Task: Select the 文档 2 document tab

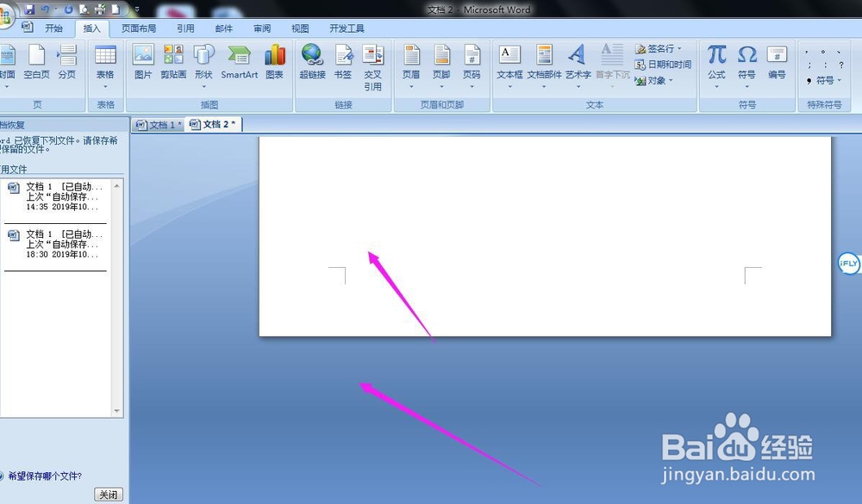Action: 214,125
